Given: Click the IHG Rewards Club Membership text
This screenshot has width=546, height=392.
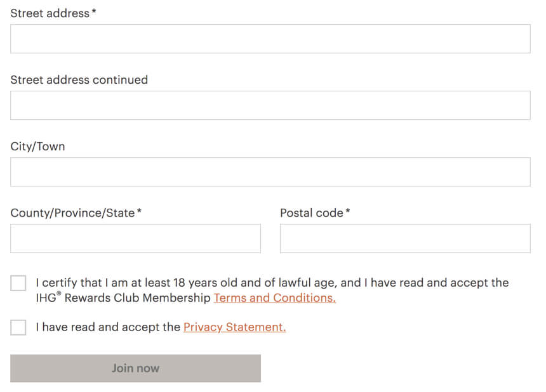Looking at the screenshot, I should pos(123,297).
